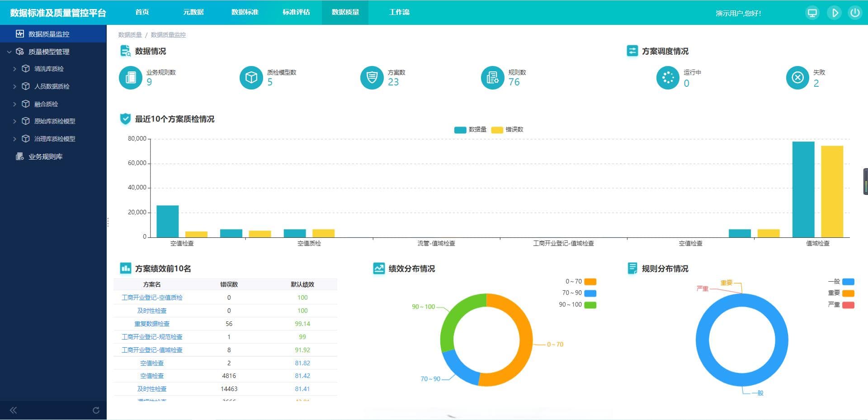Click the cube icon beside 人员数据质检

coord(26,86)
